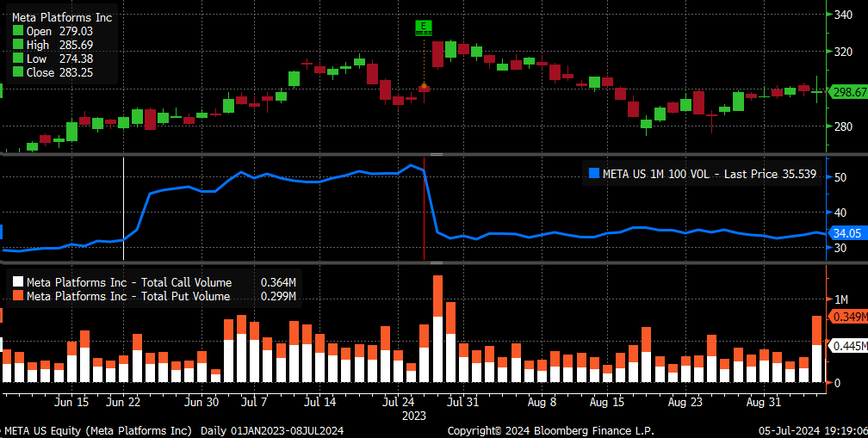
Task: Click the green earnings 'E' marker icon
Action: (x=424, y=28)
